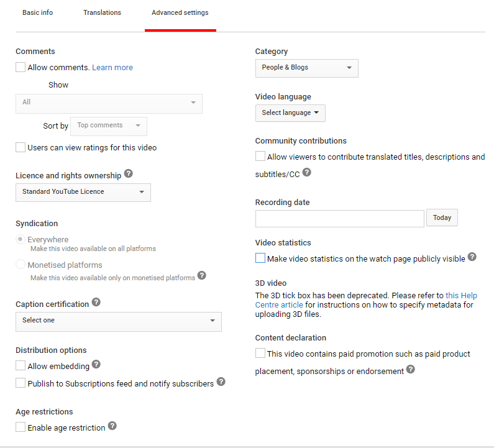The image size is (494, 448).
Task: Set recording date with Today button
Action: pyautogui.click(x=442, y=217)
